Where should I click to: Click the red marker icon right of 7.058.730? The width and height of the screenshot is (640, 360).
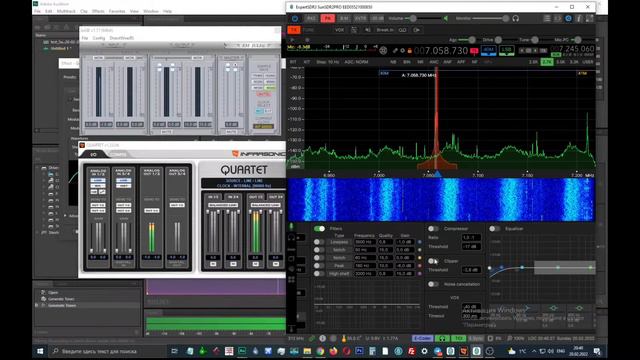coord(474,51)
